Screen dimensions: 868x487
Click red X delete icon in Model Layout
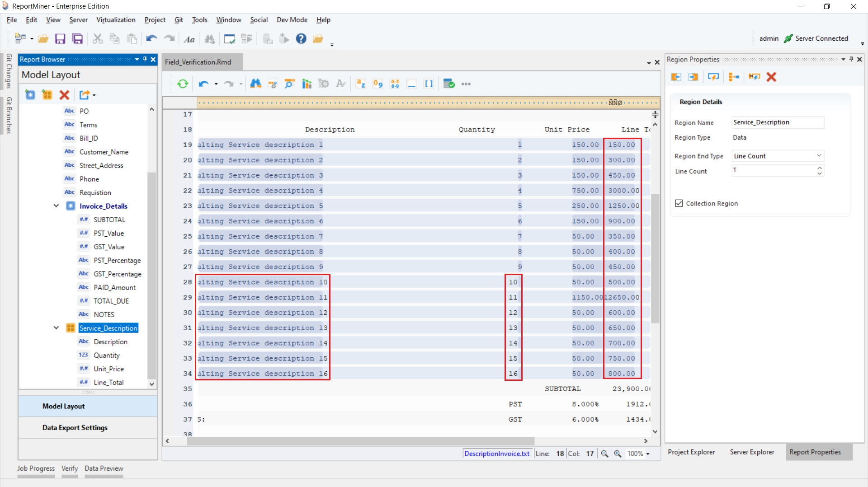pos(64,95)
